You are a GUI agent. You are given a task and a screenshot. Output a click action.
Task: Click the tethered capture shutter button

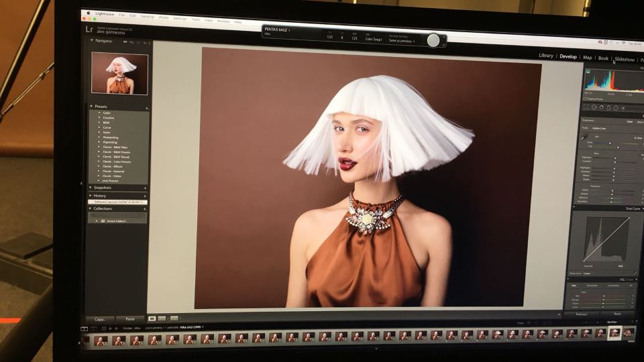pyautogui.click(x=433, y=40)
